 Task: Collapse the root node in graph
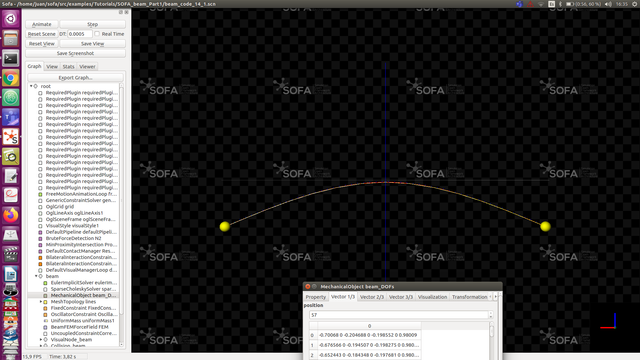click(31, 86)
